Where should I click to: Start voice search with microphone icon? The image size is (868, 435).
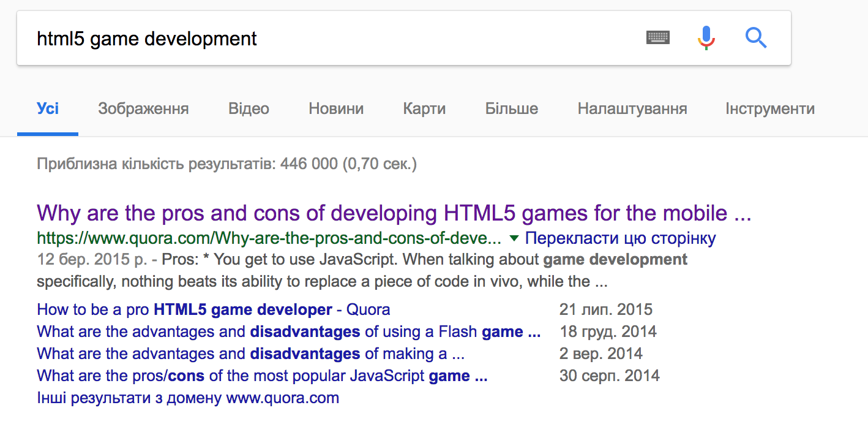(x=706, y=38)
